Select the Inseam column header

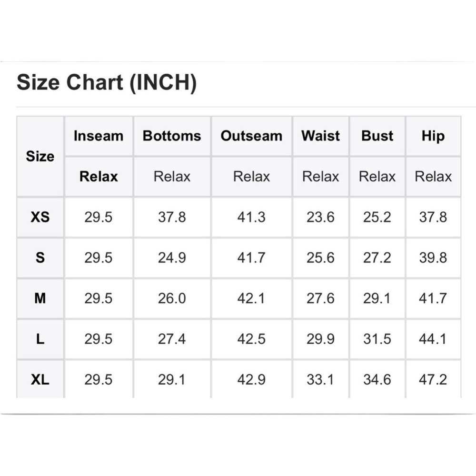(99, 136)
